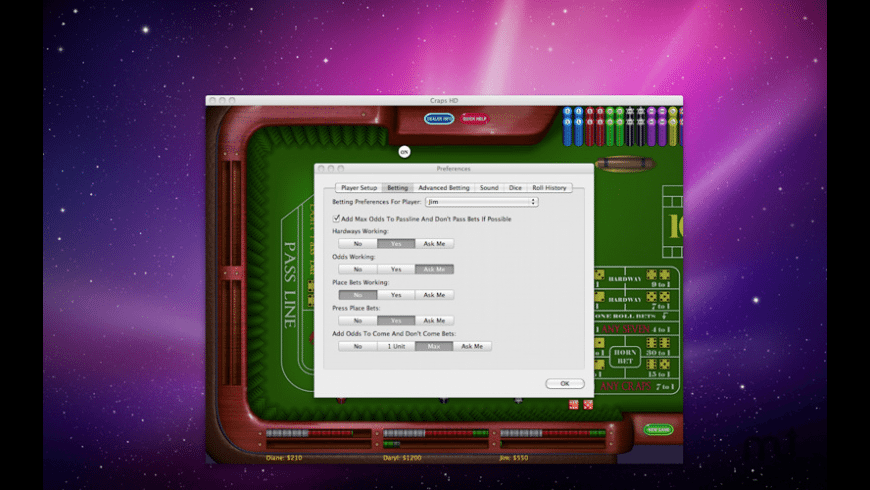
Task: Open the player dropdown showing Jim
Action: (x=482, y=202)
